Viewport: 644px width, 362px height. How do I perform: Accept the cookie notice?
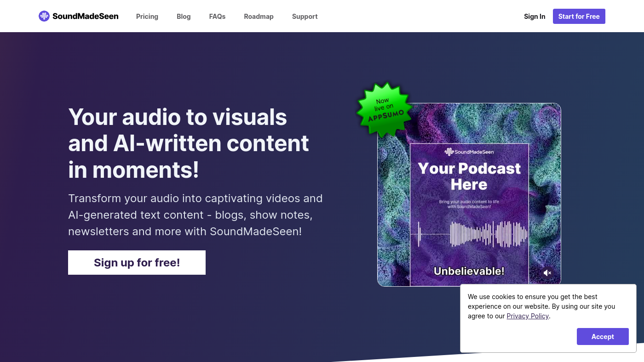pos(603,336)
